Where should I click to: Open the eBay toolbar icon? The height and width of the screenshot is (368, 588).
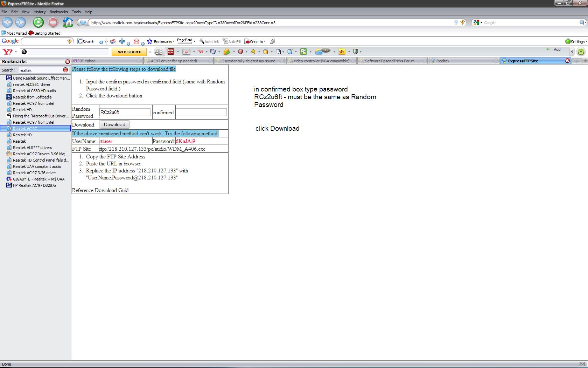tap(342, 52)
